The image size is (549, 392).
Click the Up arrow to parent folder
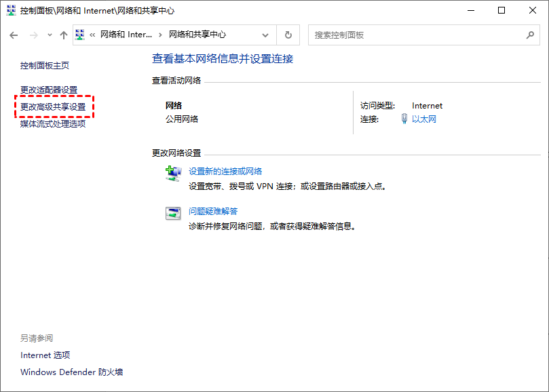64,35
